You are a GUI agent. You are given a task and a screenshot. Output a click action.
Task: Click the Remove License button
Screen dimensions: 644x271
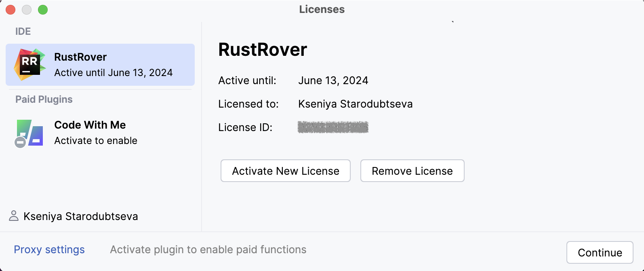click(x=412, y=171)
